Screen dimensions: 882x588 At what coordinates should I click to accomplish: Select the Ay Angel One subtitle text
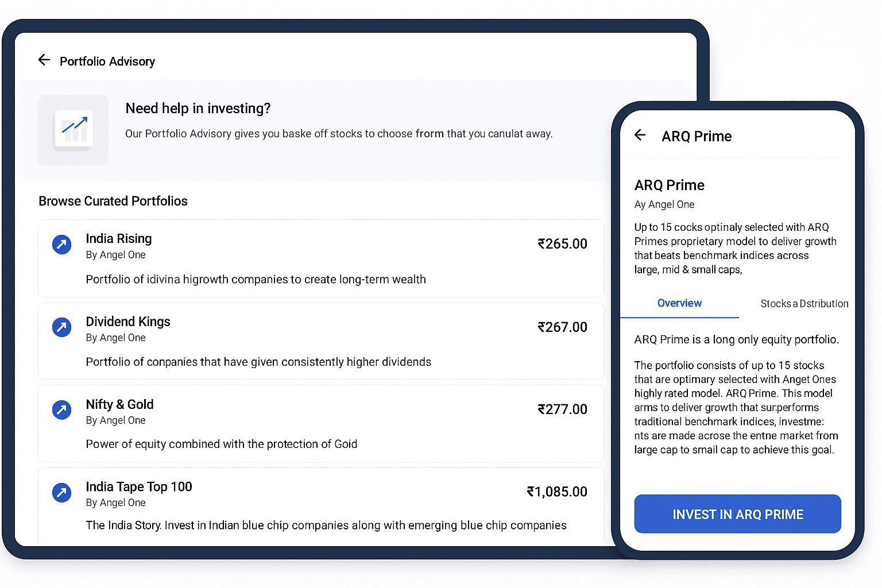pyautogui.click(x=664, y=204)
